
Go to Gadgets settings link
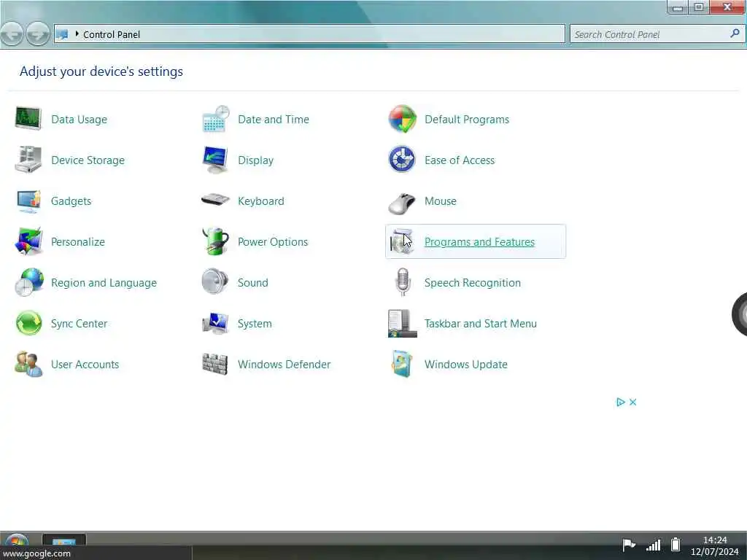71,201
